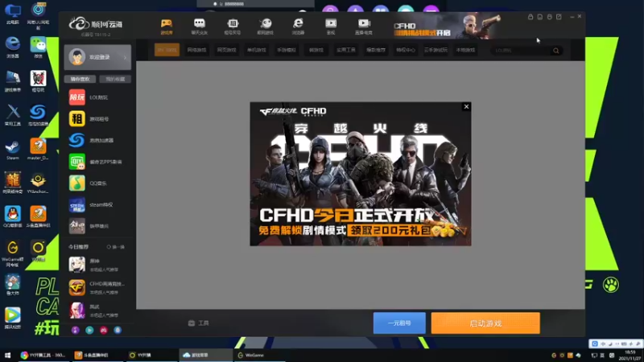644x362 pixels.
Task: Click the 换一换 refresh recommendations link
Action: tap(116, 247)
